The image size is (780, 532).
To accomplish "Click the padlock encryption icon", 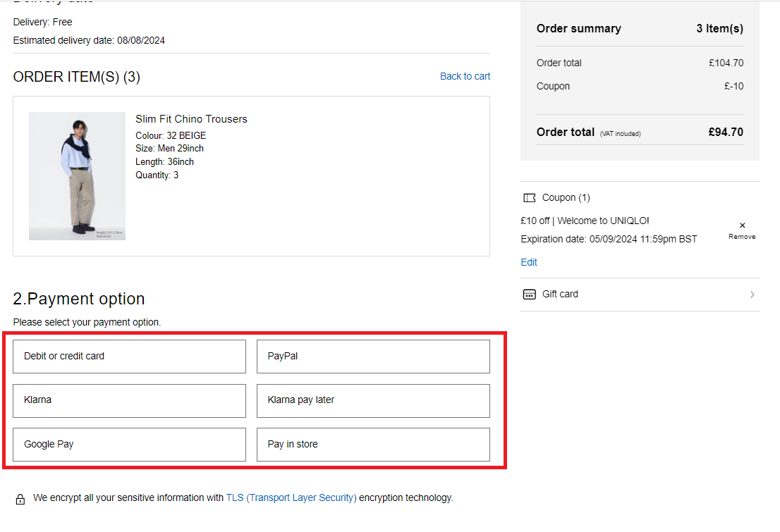I will click(20, 499).
